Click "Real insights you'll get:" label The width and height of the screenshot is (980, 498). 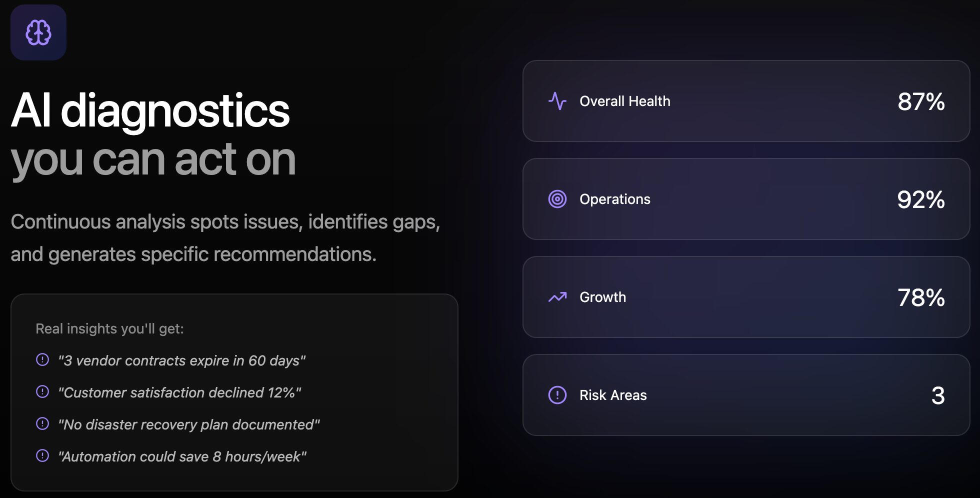[x=109, y=328]
